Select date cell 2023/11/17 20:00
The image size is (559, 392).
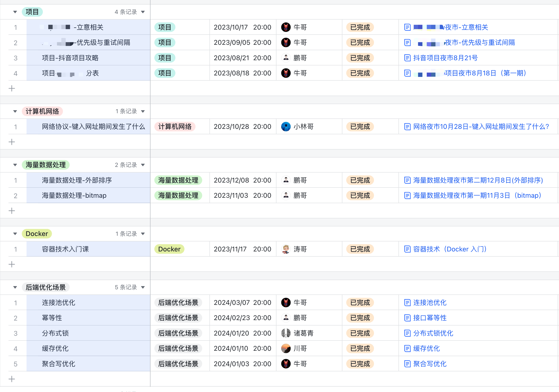click(x=242, y=249)
